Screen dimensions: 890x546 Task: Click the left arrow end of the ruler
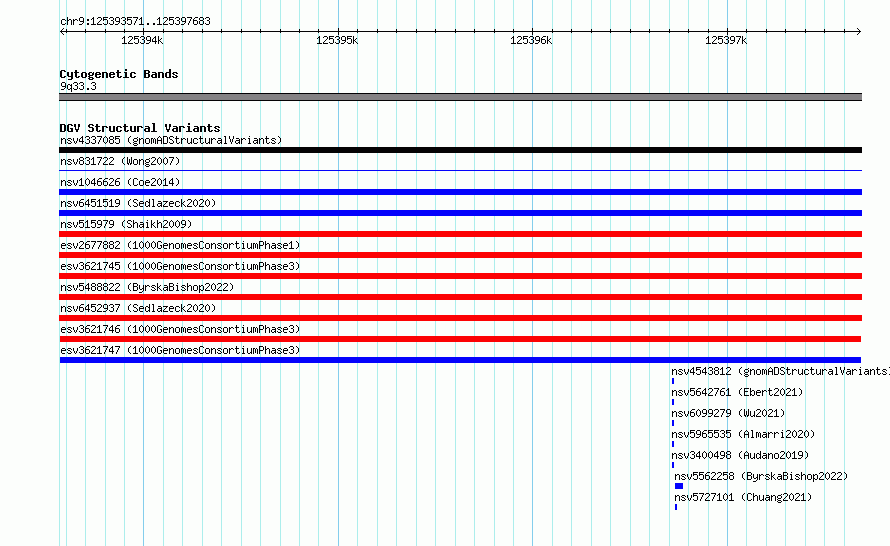(63, 31)
